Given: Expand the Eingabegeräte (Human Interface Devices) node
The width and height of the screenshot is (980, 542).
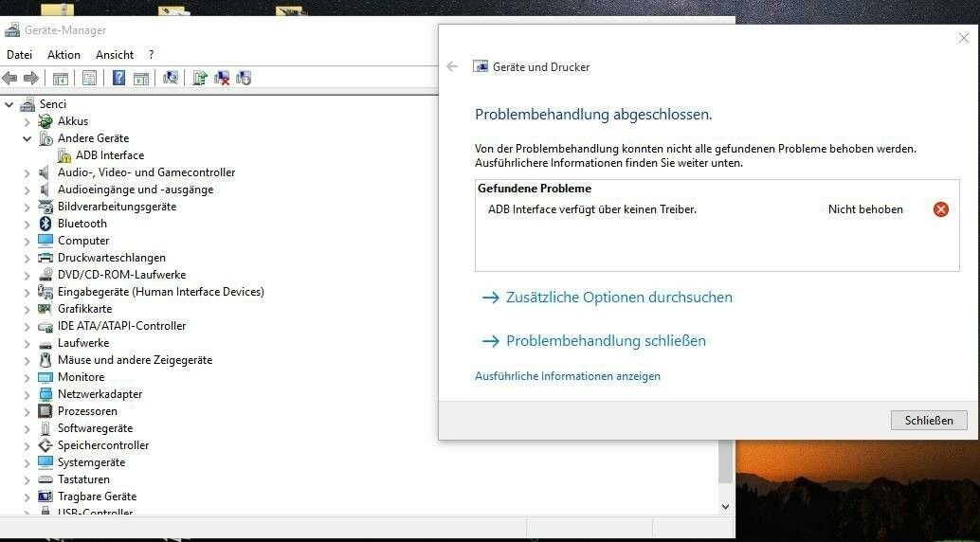Looking at the screenshot, I should 27,293.
